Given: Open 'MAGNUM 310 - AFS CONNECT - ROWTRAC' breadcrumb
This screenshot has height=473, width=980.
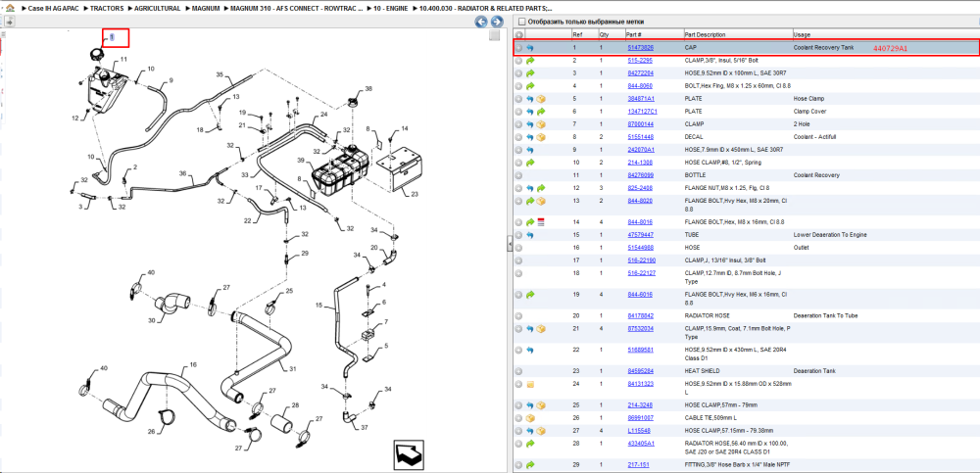Looking at the screenshot, I should coord(296,9).
